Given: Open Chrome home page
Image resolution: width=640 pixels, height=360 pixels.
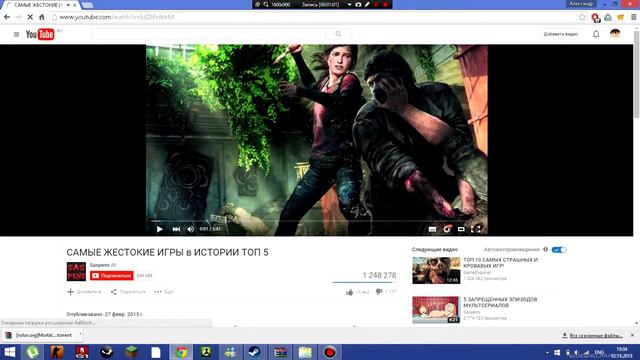Looking at the screenshot, I should (42, 17).
